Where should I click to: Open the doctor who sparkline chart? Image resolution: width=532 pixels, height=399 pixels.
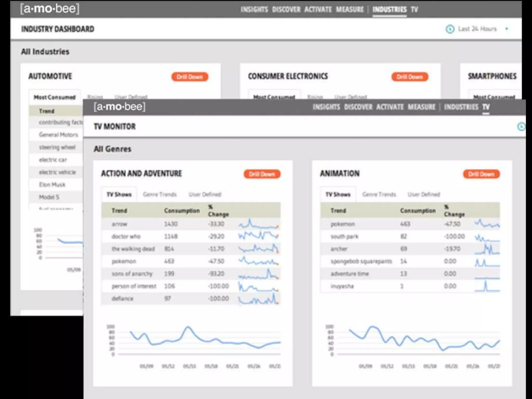pyautogui.click(x=258, y=236)
